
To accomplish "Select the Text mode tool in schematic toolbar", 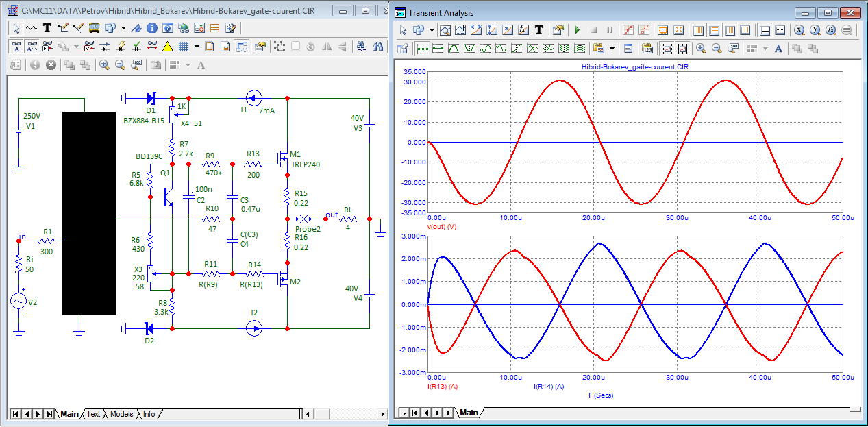I will 47,28.
